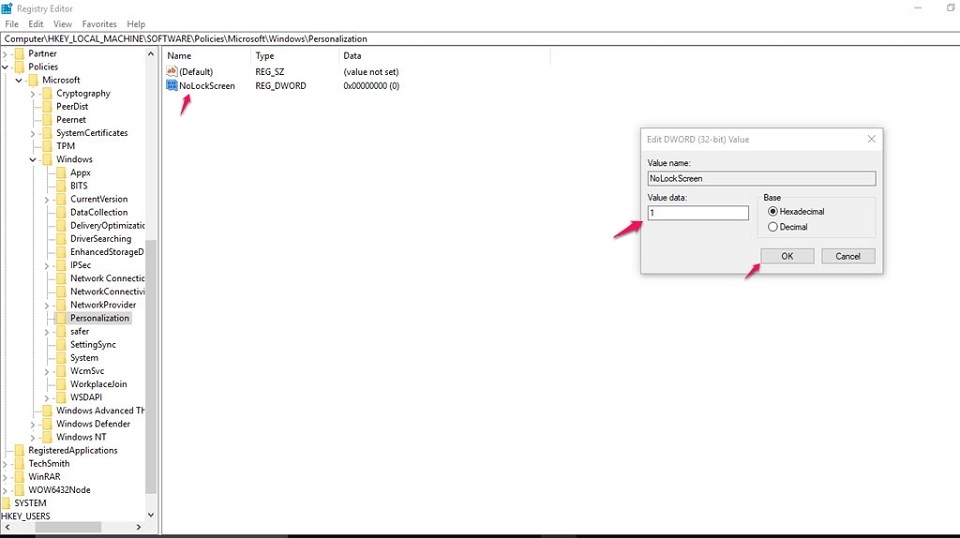Collapse the Windows tree node
This screenshot has height=538, width=960.
click(x=33, y=160)
